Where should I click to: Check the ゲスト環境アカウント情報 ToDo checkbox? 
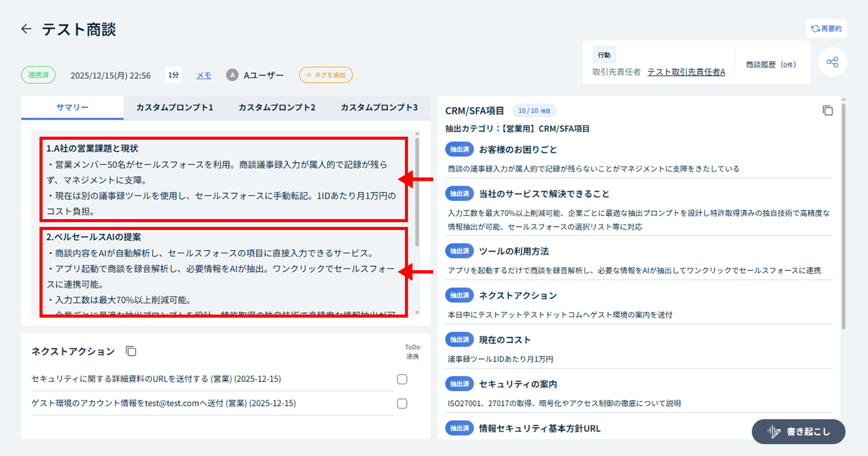point(402,404)
